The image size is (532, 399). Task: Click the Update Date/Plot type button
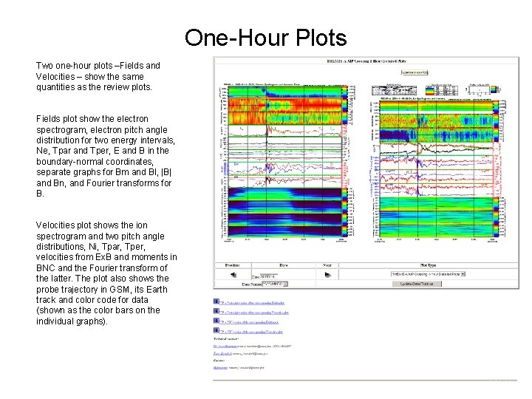pos(417,284)
